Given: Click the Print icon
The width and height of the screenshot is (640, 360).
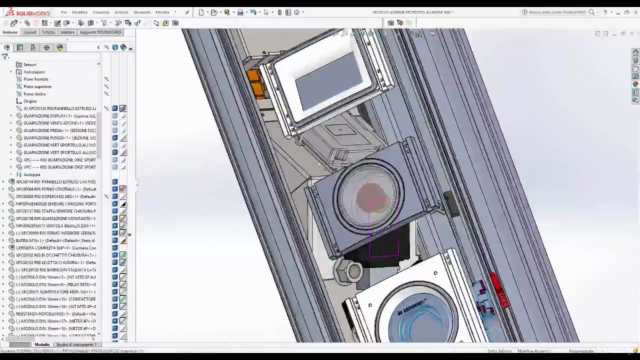Looking at the screenshot, I should click(240, 12).
